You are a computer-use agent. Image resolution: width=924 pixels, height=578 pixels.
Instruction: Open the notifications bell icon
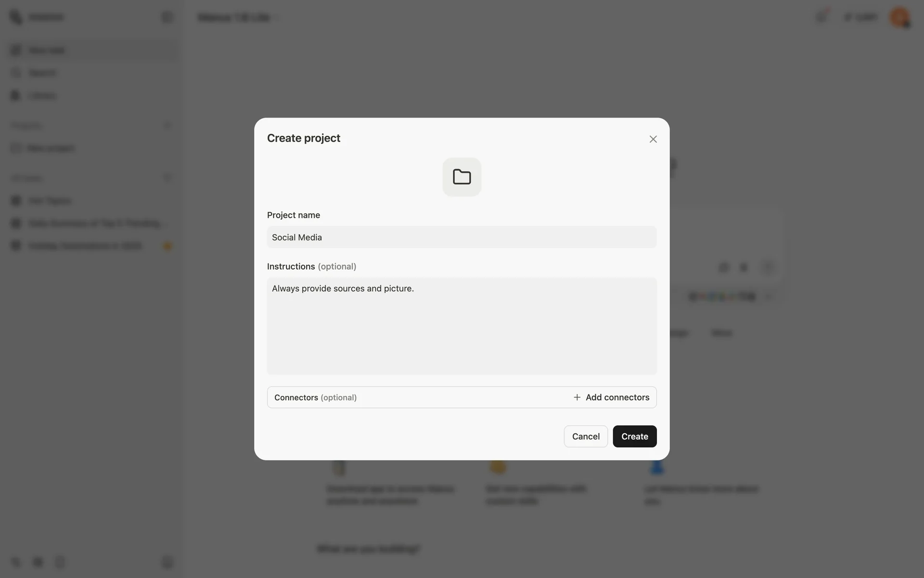click(821, 17)
